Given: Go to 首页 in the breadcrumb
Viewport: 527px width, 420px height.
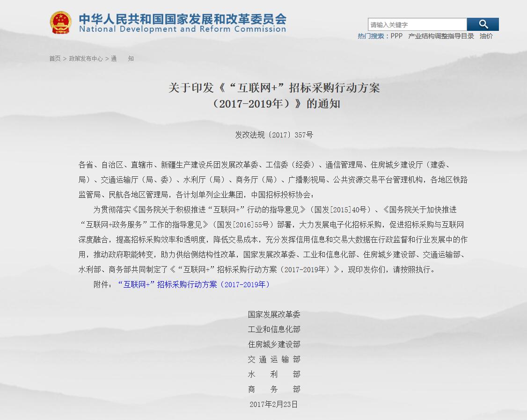Looking at the screenshot, I should tap(55, 58).
